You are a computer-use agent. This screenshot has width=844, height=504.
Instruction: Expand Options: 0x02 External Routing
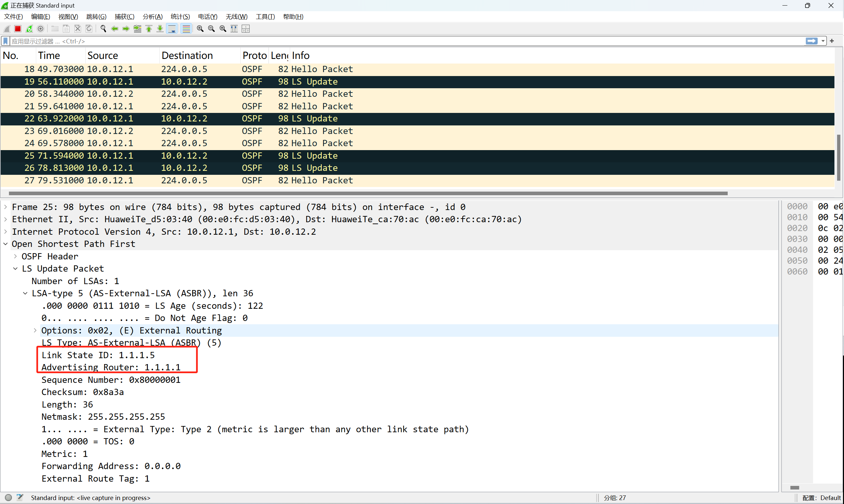coord(35,331)
